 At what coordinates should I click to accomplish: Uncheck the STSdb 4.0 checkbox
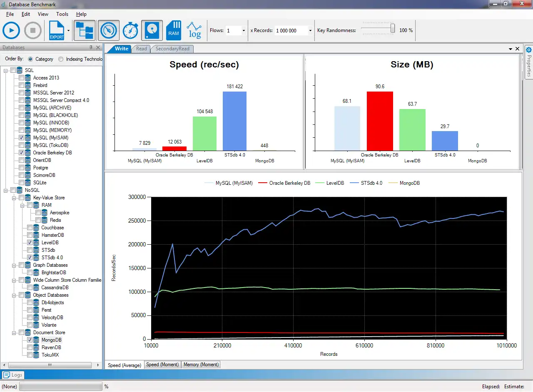[30, 258]
